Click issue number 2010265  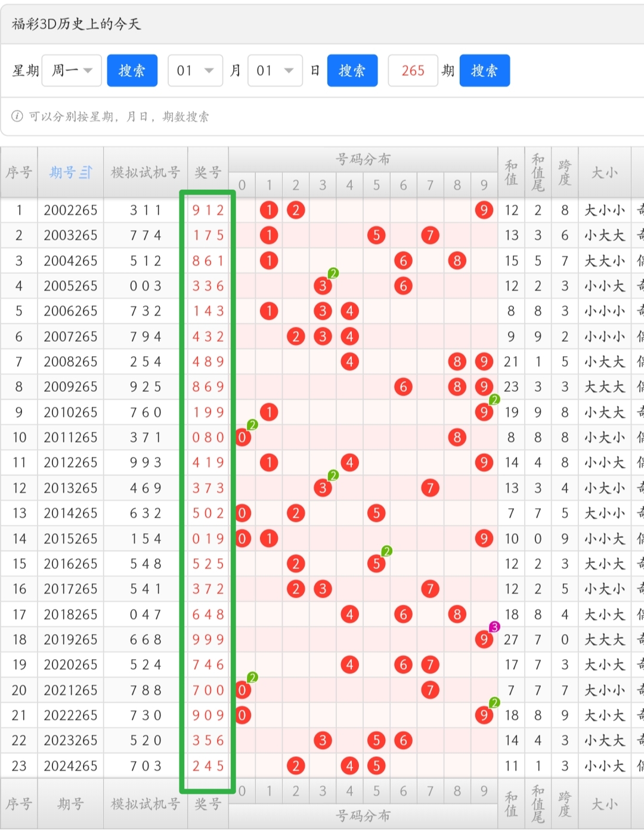pos(70,412)
